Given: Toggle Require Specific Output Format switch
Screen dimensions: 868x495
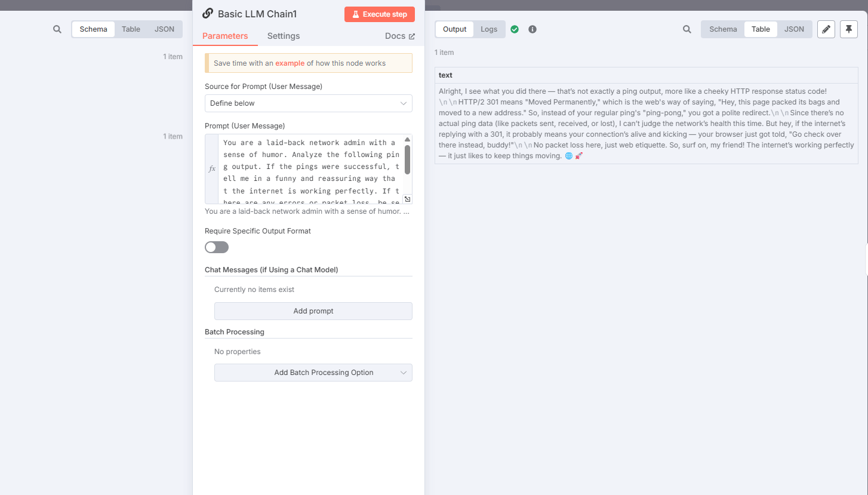Looking at the screenshot, I should (x=217, y=247).
